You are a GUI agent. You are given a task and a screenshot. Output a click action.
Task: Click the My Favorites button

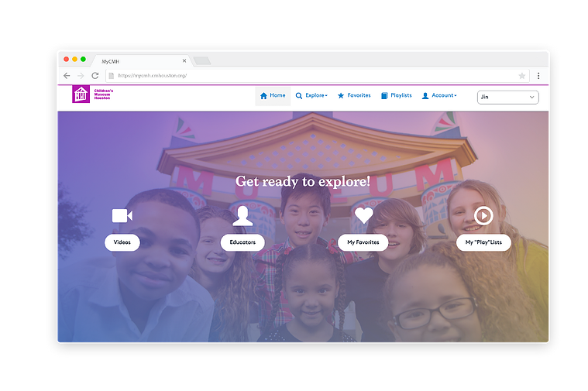[363, 242]
